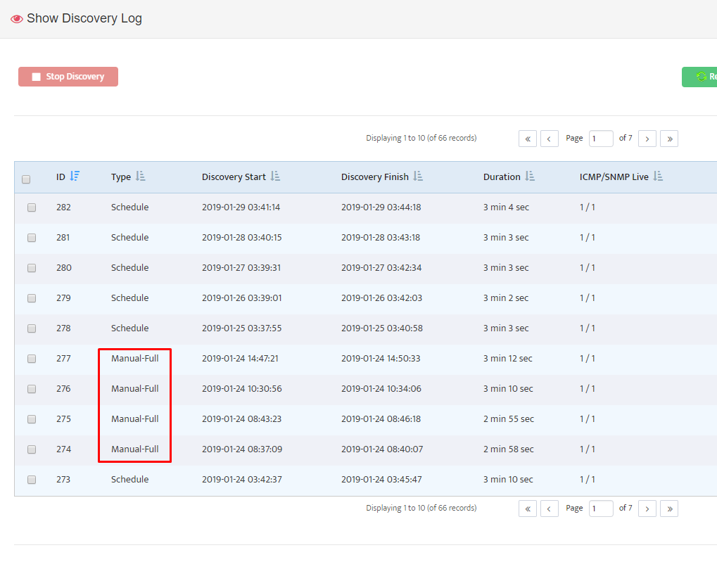Toggle the select-all checkbox in header
717x588 pixels.
tap(26, 179)
